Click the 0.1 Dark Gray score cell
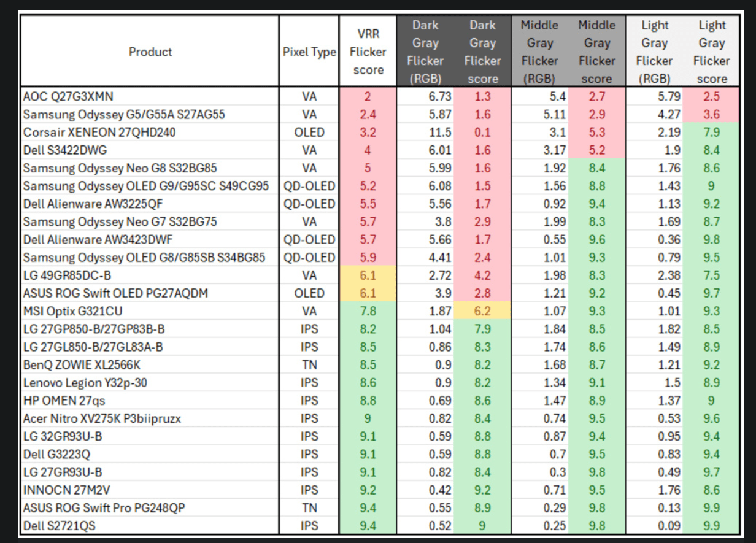 click(x=482, y=133)
